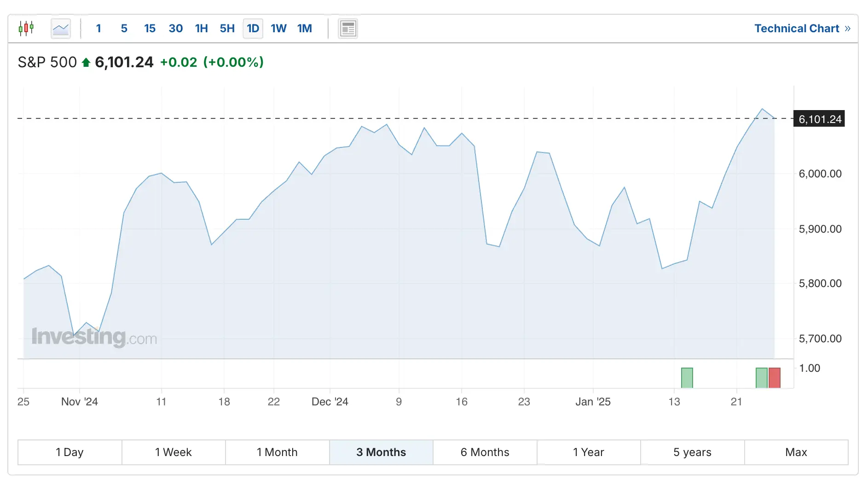Click the active 1D interval
The height and width of the screenshot is (480, 868).
click(253, 29)
